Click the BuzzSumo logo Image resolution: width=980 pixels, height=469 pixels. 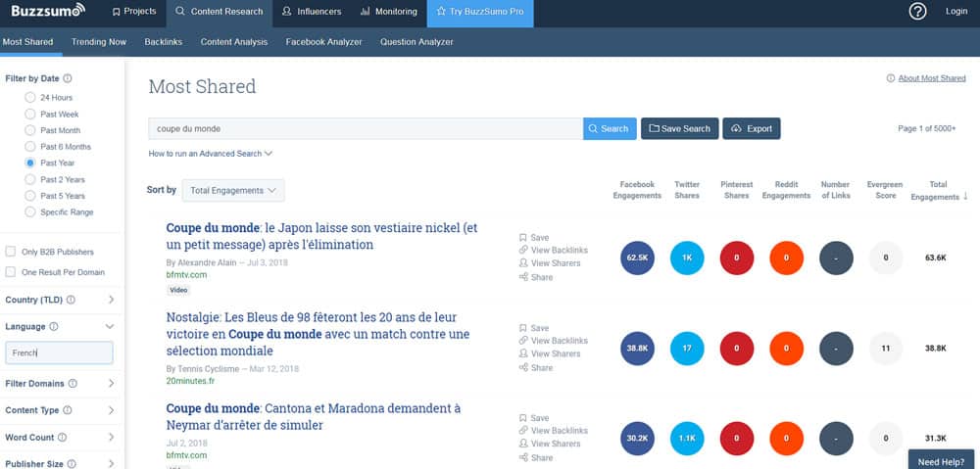pyautogui.click(x=47, y=11)
